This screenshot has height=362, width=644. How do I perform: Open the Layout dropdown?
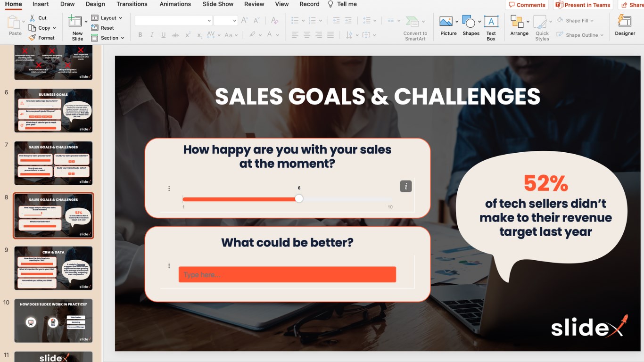pos(107,18)
